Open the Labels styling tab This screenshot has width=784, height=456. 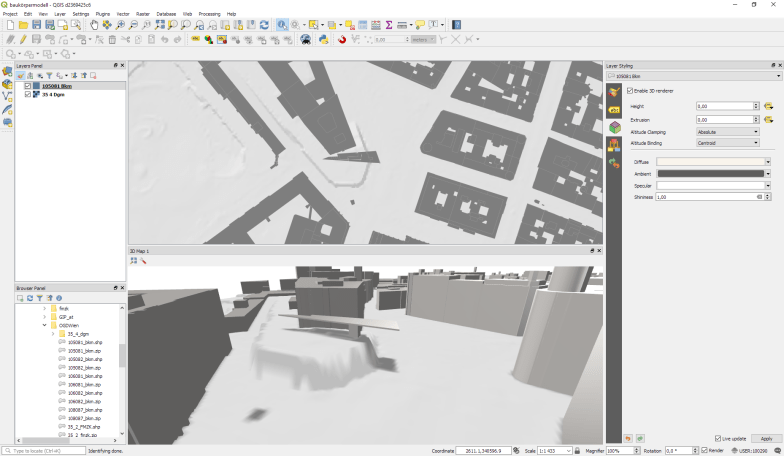coord(614,109)
